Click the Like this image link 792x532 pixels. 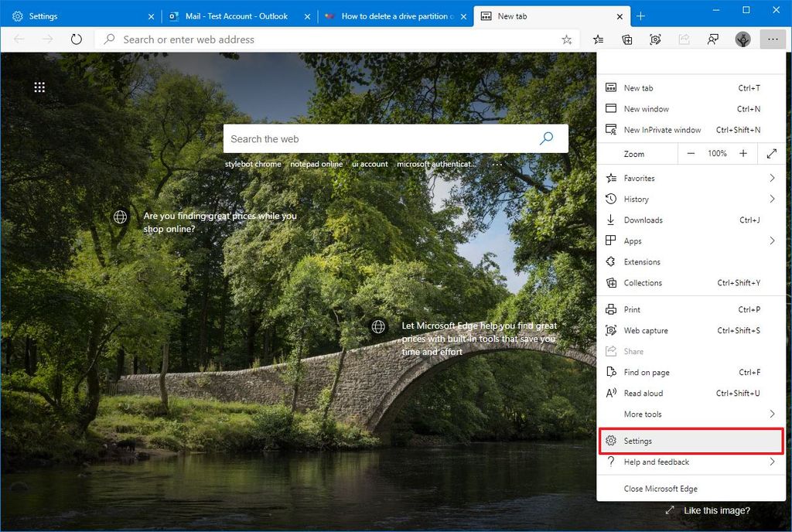(x=717, y=510)
